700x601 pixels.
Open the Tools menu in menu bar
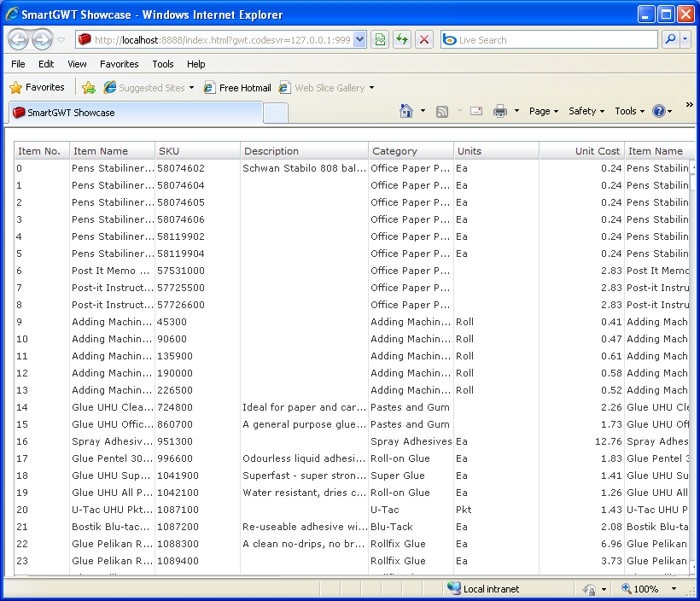(163, 64)
